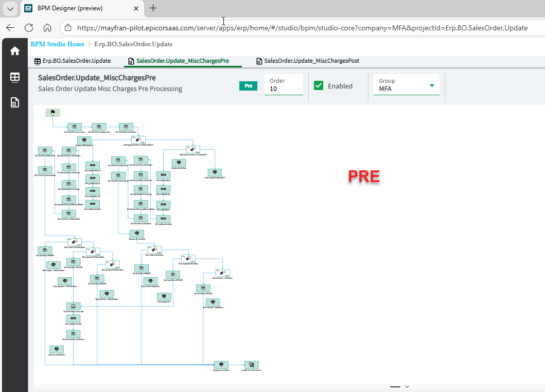The image size is (545, 392).
Task: Select the 'Row Updated OrderMsc' condition node
Action: tap(188, 259)
